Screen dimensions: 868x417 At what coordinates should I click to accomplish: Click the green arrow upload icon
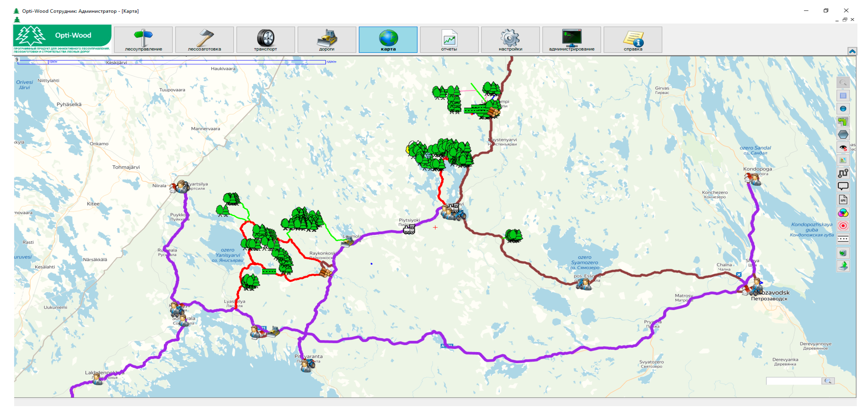[843, 266]
